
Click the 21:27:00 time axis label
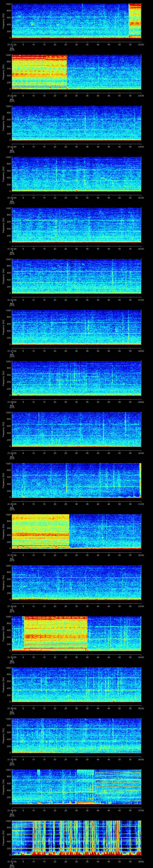point(12,351)
